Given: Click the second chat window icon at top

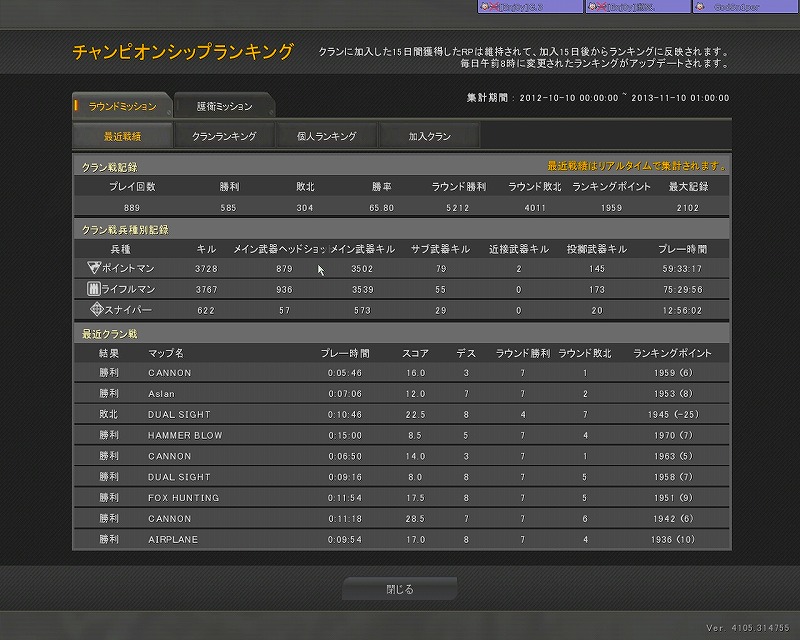Looking at the screenshot, I should (x=595, y=6).
